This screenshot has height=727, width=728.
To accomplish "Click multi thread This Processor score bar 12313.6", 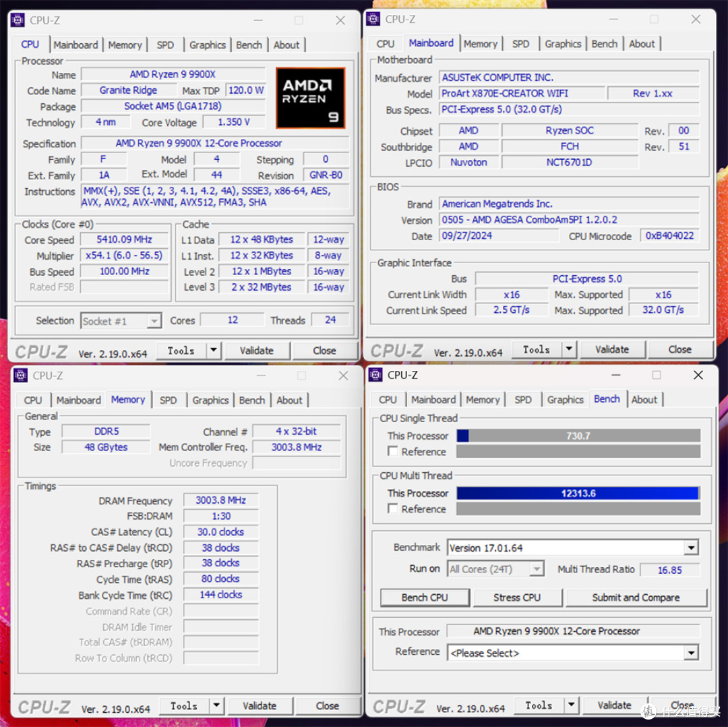I will (x=578, y=493).
